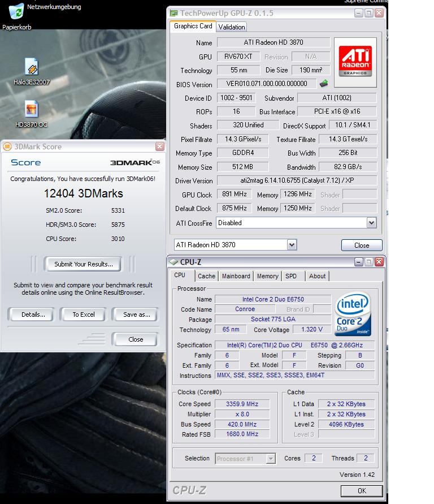The height and width of the screenshot is (504, 434).
Task: Click HDR/SM3.0 Score value 5875
Action: click(x=118, y=225)
